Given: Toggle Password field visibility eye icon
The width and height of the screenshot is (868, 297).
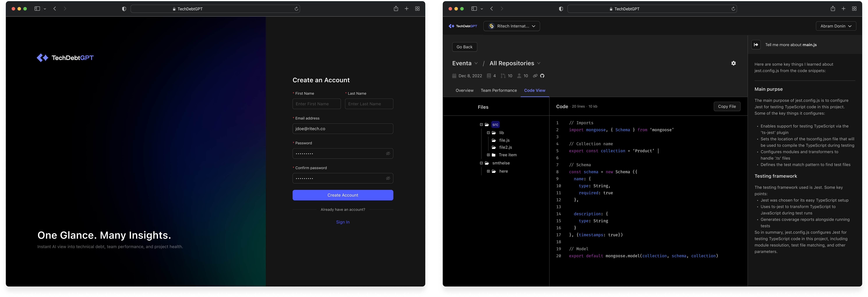Looking at the screenshot, I should [x=388, y=154].
